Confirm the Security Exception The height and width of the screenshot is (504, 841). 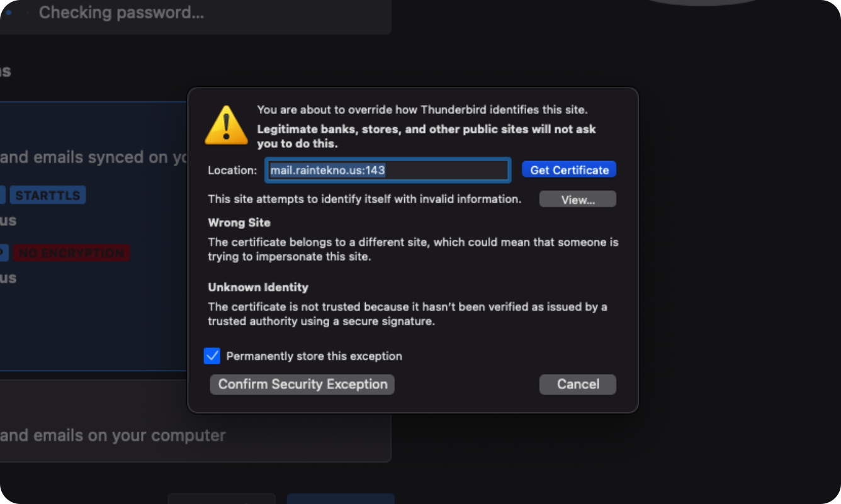click(x=302, y=384)
